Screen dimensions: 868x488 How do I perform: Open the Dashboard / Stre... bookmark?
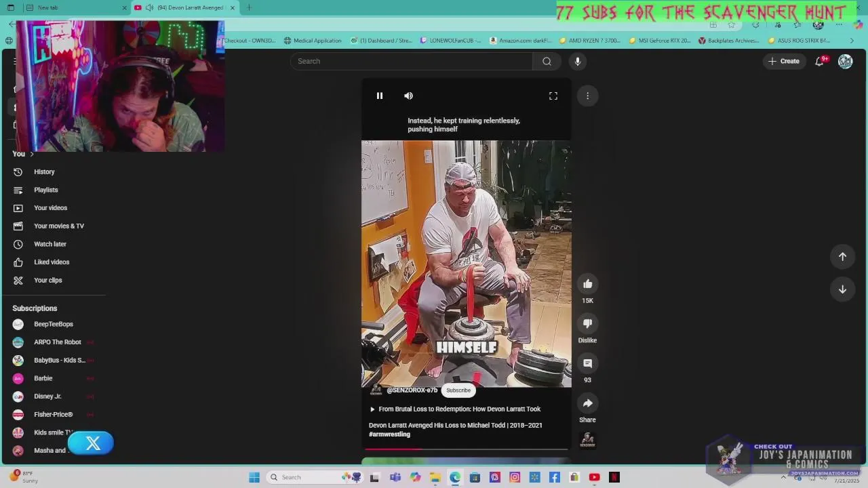pos(382,41)
